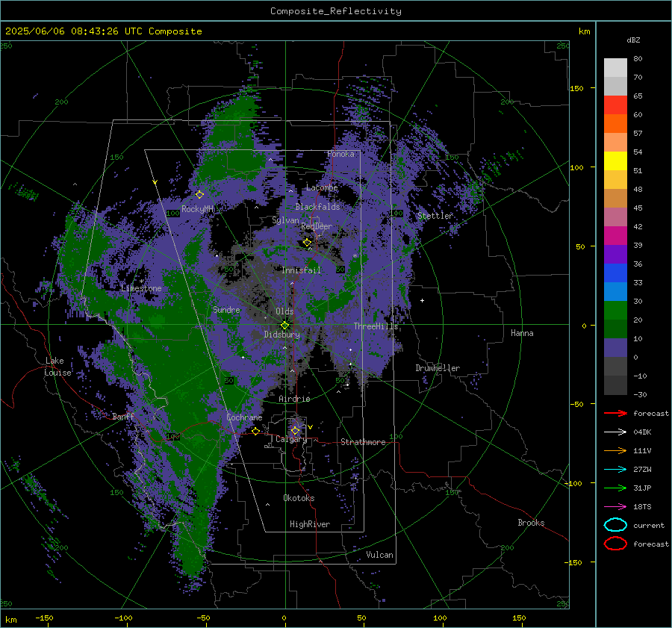This screenshot has width=672, height=628.
Task: Click the orange 111V arrow legend icon
Action: [615, 450]
